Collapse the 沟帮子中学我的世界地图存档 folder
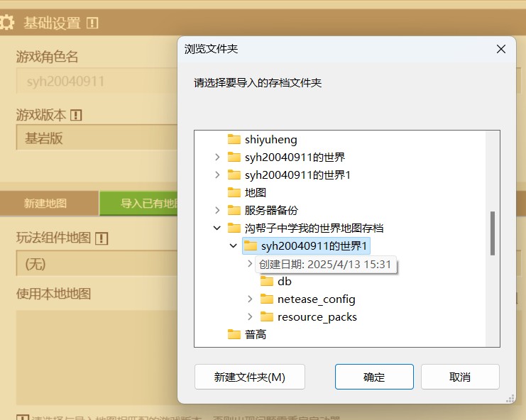This screenshot has height=420, width=526. (217, 228)
